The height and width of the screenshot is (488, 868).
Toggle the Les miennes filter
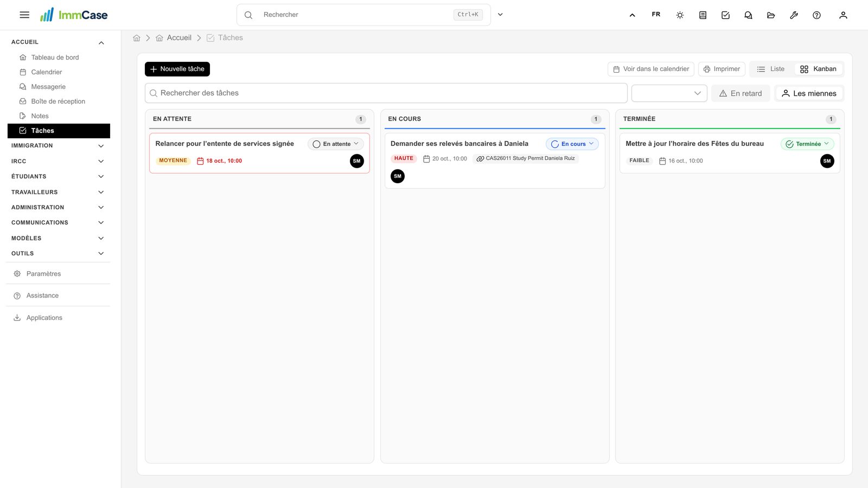pos(809,93)
